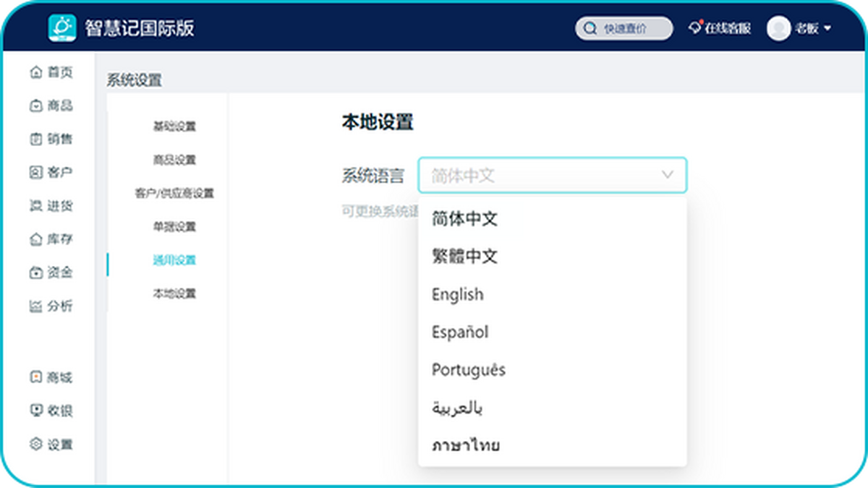Open the 在线客服 online support link
868x488 pixels.
(x=722, y=28)
